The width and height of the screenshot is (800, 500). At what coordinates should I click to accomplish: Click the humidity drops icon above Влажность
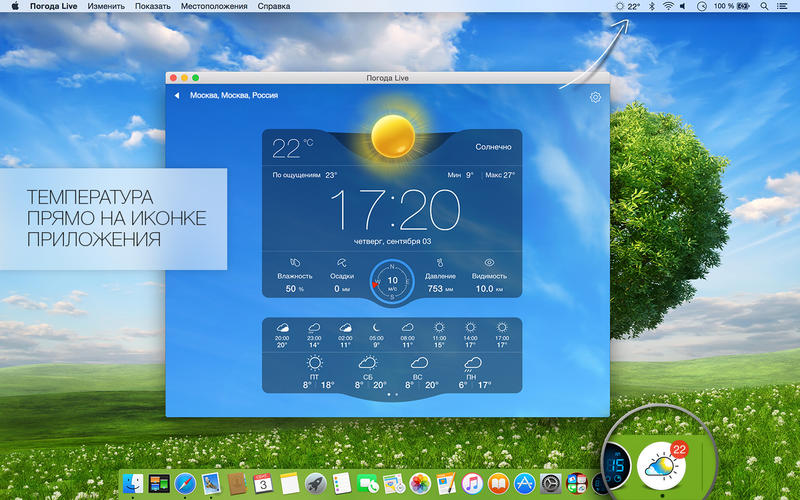pyautogui.click(x=294, y=263)
